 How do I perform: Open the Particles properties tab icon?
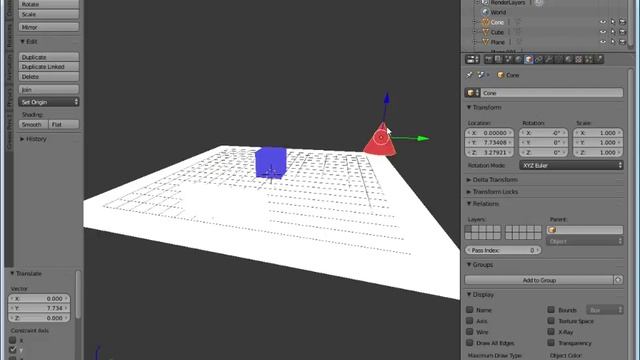(589, 59)
